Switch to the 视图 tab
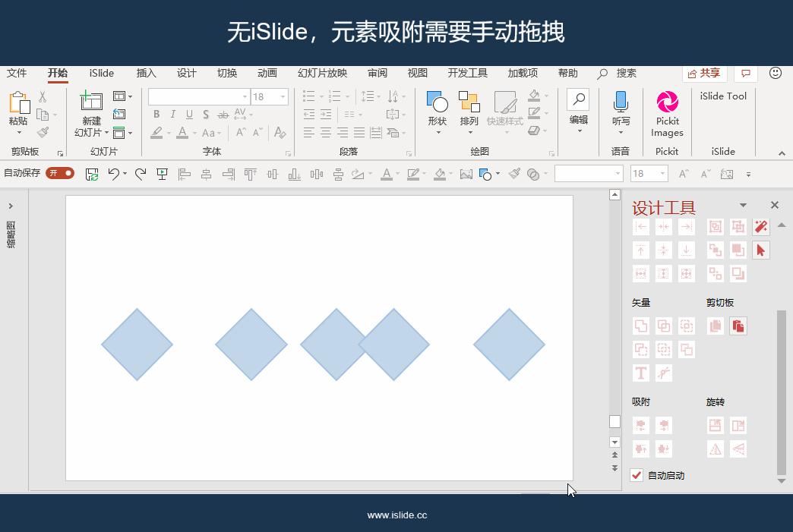Image resolution: width=793 pixels, height=532 pixels. pyautogui.click(x=418, y=74)
